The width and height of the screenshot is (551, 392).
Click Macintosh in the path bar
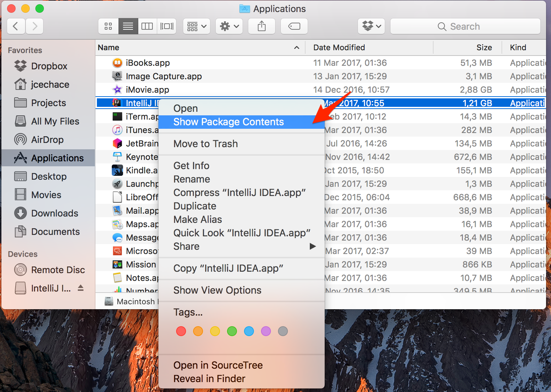coord(131,301)
